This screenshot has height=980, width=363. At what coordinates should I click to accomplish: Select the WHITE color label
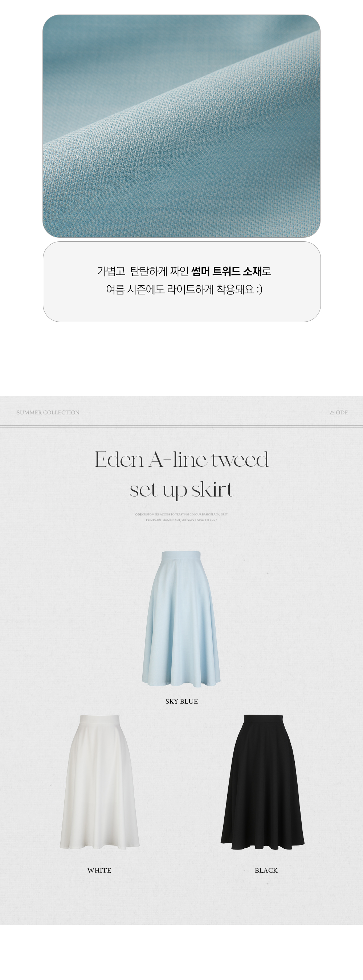point(99,870)
